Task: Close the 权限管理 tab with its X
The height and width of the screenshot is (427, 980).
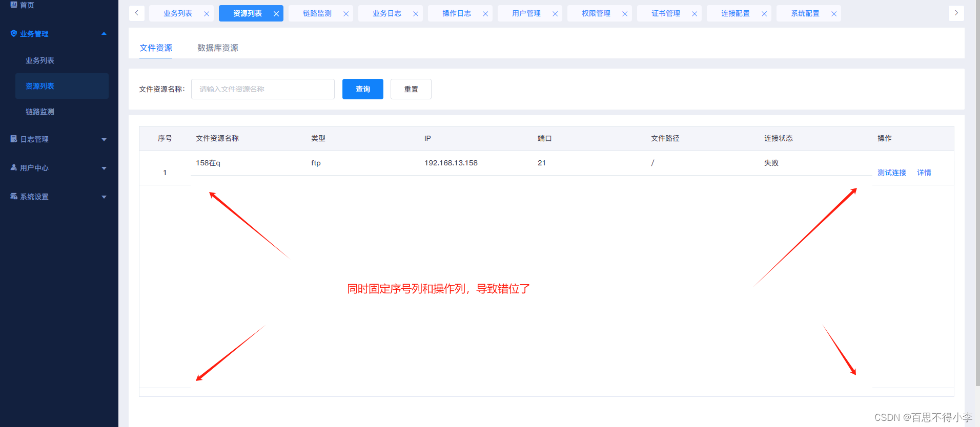Action: click(625, 14)
